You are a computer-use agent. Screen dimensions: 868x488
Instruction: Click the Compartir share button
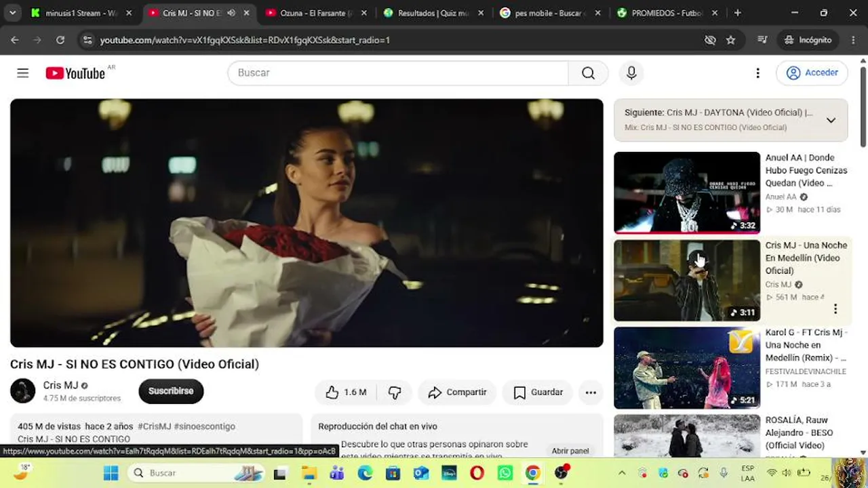coord(457,392)
